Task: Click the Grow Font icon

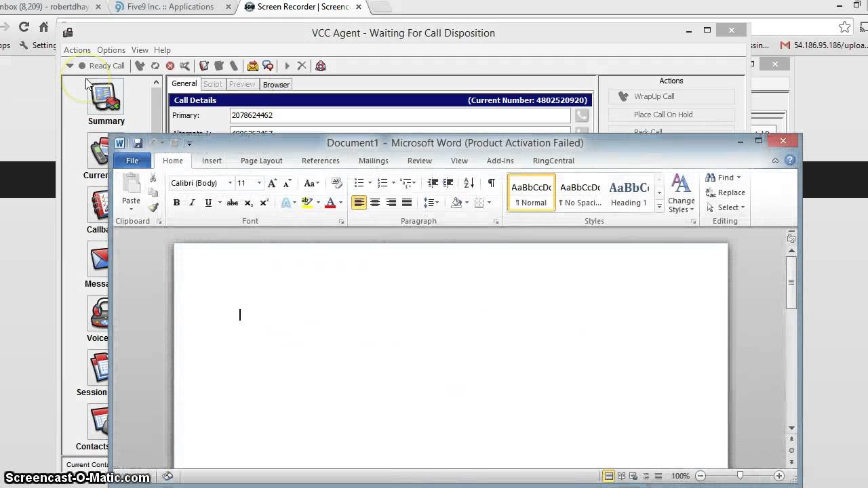Action: coord(272,183)
